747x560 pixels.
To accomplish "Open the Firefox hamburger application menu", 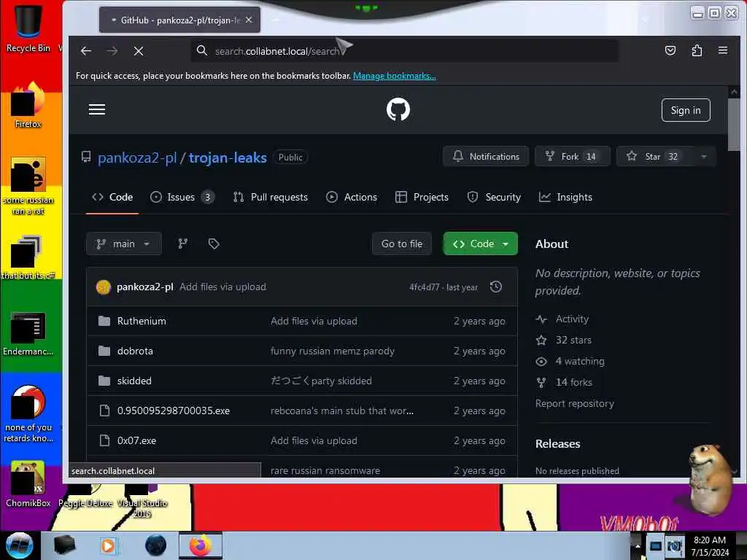I will [x=723, y=50].
